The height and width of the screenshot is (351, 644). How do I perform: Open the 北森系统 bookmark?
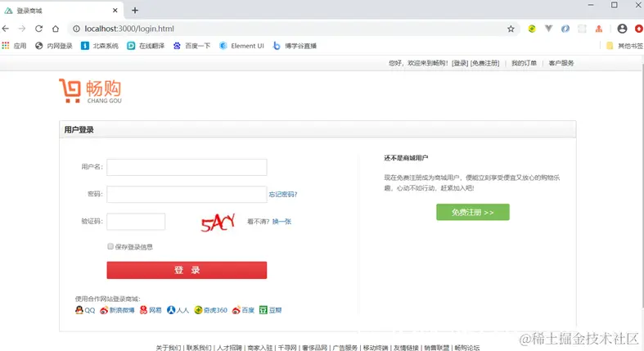(100, 46)
